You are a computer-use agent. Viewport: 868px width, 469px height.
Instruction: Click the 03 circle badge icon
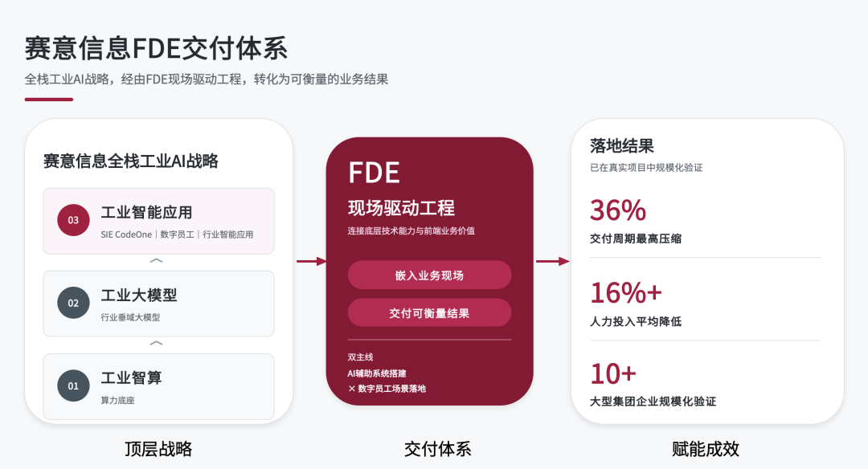coord(73,220)
